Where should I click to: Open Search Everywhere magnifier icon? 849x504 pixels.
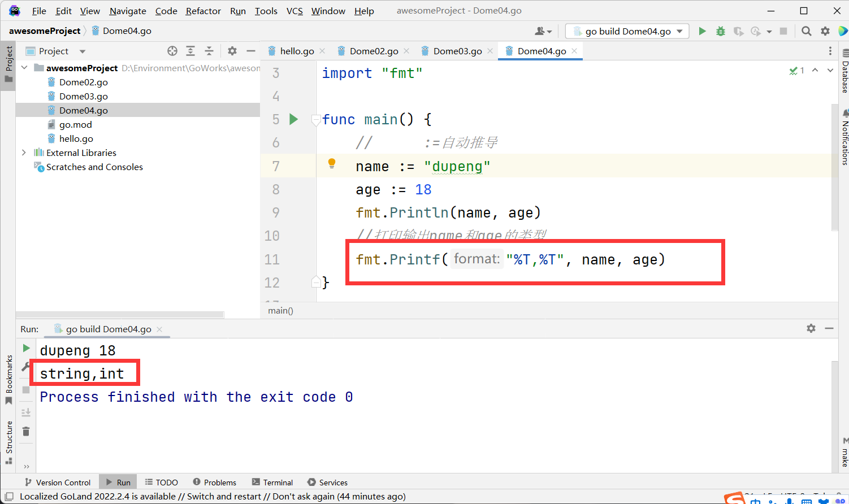(x=807, y=31)
